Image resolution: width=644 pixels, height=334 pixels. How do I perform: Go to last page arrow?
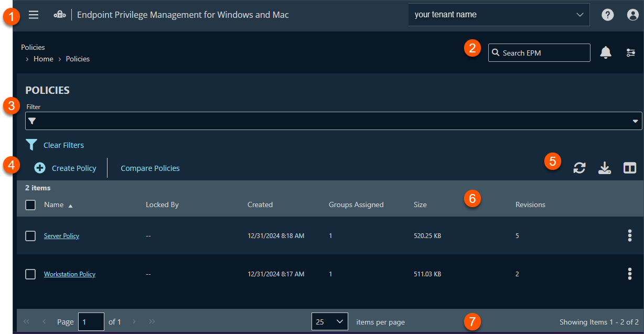pyautogui.click(x=152, y=321)
